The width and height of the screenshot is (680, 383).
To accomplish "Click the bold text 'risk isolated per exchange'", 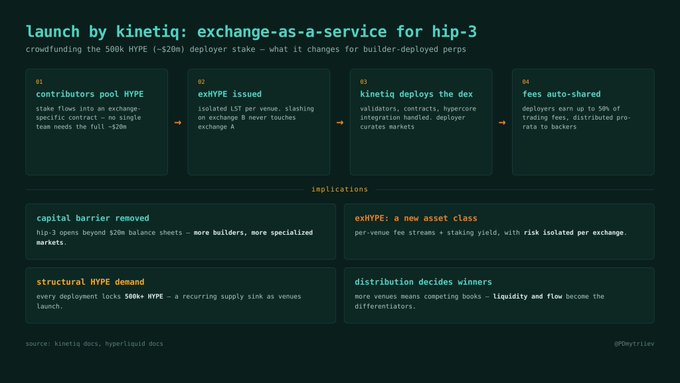I will [x=573, y=232].
